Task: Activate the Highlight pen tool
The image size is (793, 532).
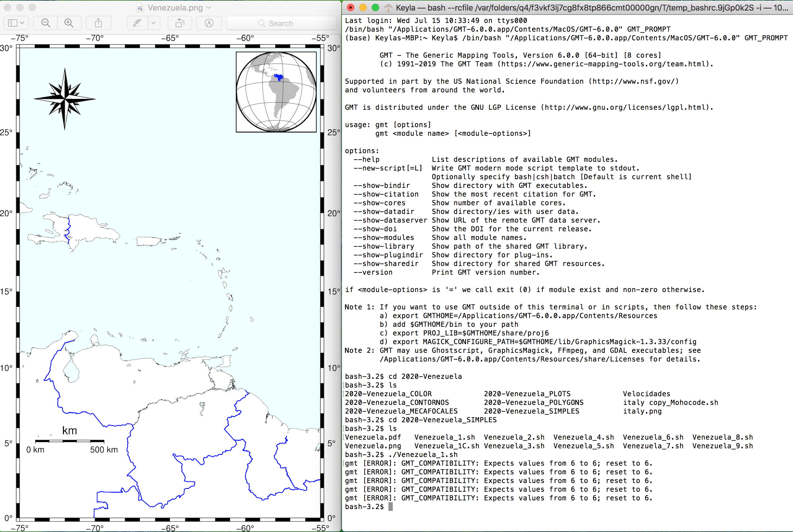Action: coord(137,23)
